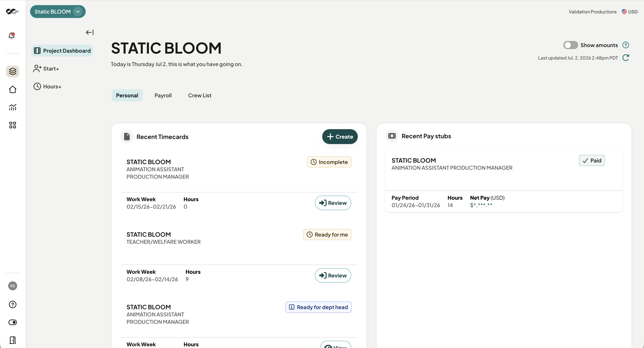Click the Ready for me status badge
Image resolution: width=644 pixels, height=348 pixels.
coord(327,235)
